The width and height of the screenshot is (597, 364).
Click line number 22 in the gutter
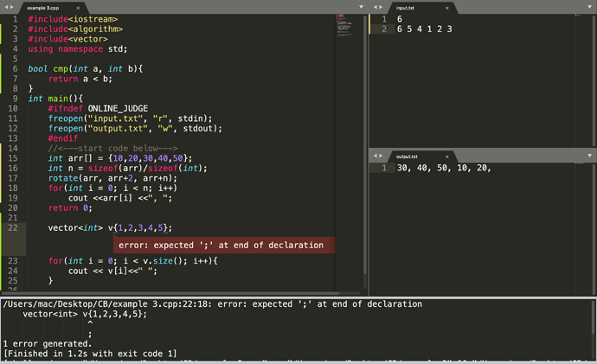point(13,227)
